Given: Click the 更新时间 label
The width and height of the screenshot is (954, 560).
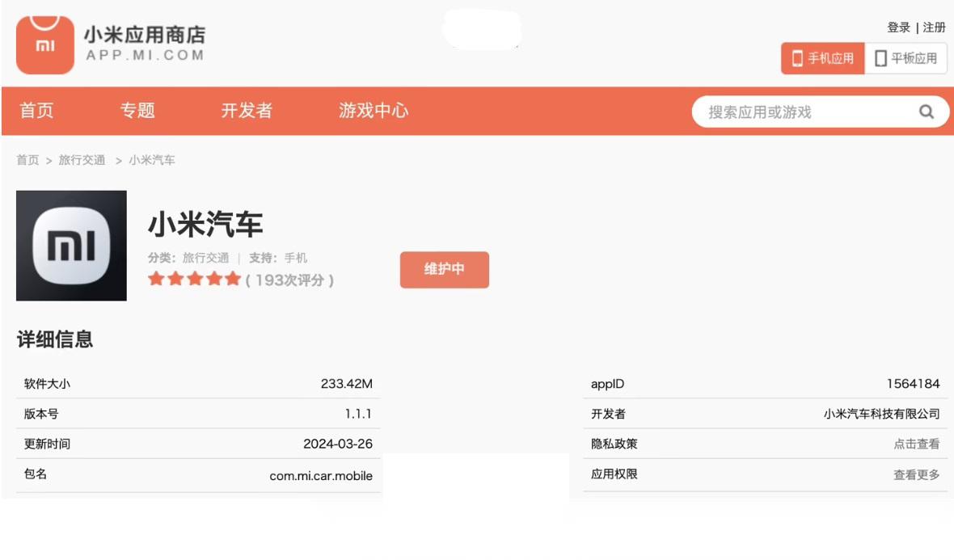Looking at the screenshot, I should pyautogui.click(x=47, y=444).
